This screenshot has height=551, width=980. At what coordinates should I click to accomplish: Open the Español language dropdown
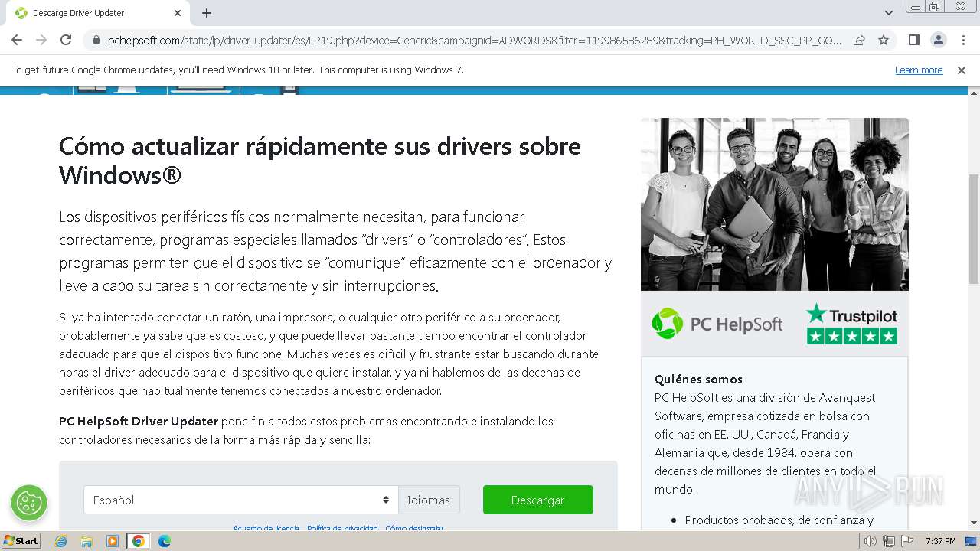coord(240,500)
